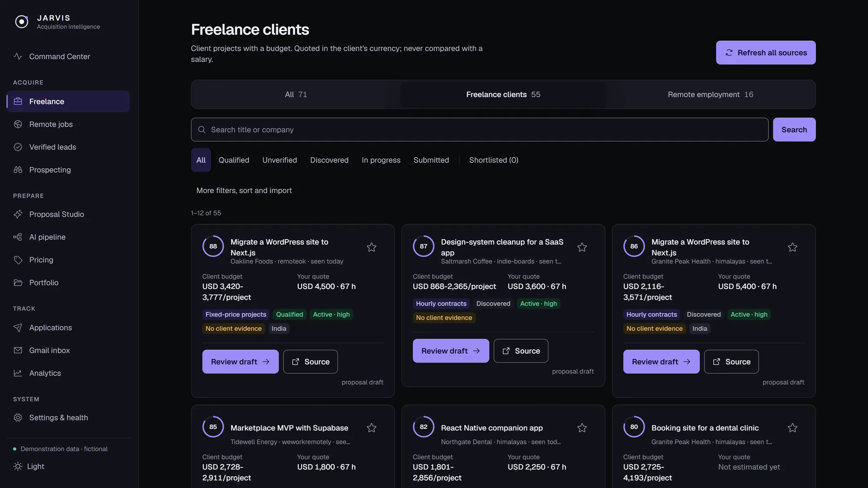The width and height of the screenshot is (868, 488).
Task: Click the Freelance briefcase icon
Action: [x=18, y=102]
